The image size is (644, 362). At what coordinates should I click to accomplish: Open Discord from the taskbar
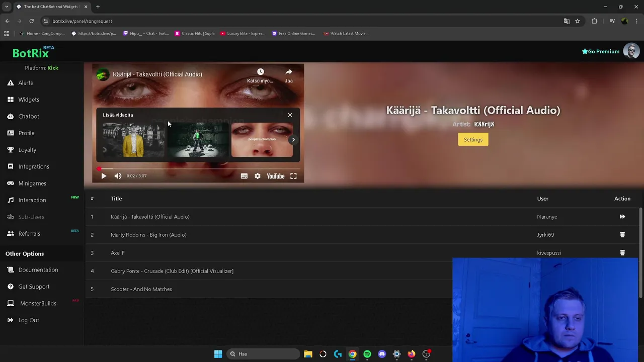tap(382, 354)
